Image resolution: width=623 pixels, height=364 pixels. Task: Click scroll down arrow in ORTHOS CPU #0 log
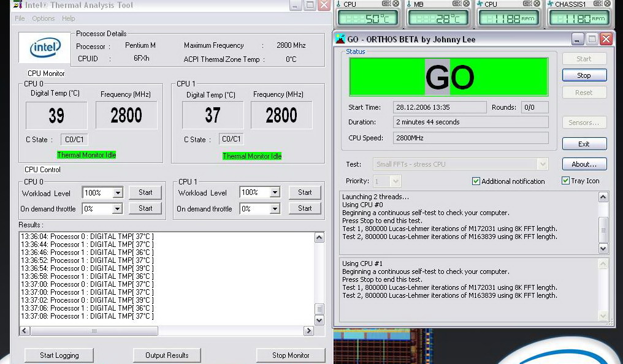pos(603,249)
